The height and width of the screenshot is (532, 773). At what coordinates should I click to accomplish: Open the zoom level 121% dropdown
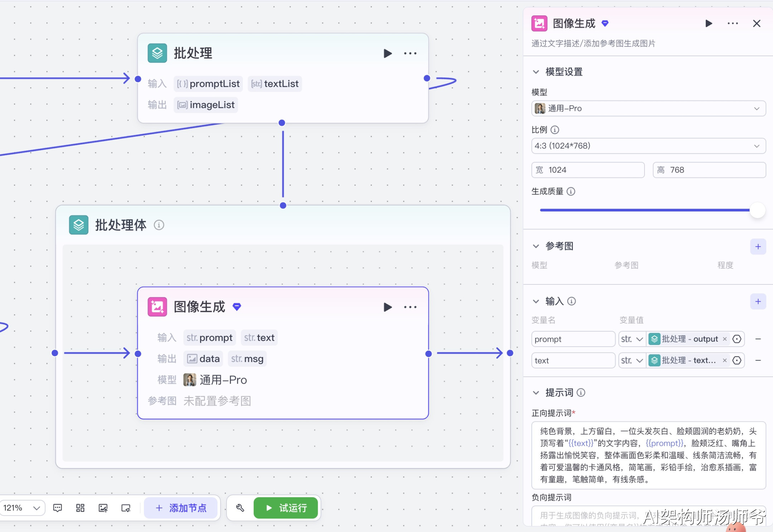(x=22, y=508)
